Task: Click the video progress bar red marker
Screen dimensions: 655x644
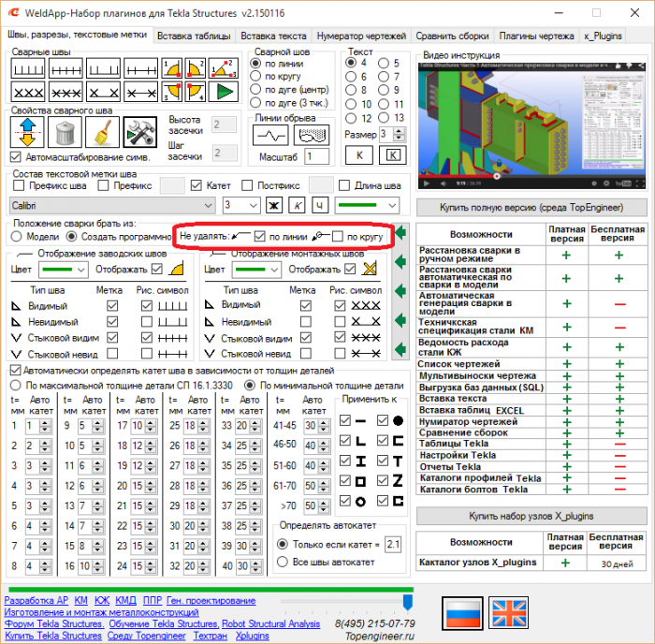Action: click(x=497, y=176)
